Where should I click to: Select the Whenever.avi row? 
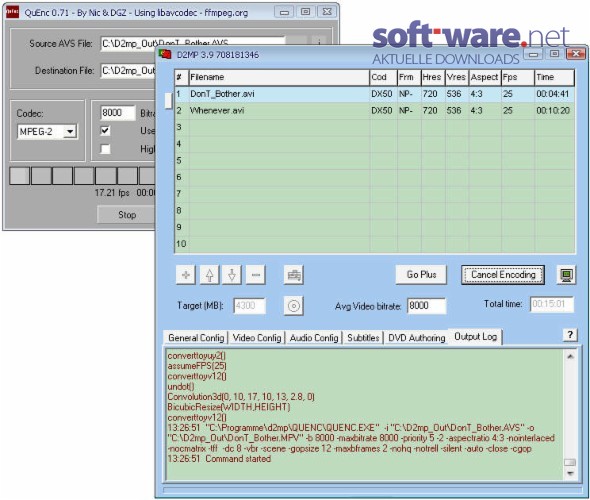click(375, 111)
